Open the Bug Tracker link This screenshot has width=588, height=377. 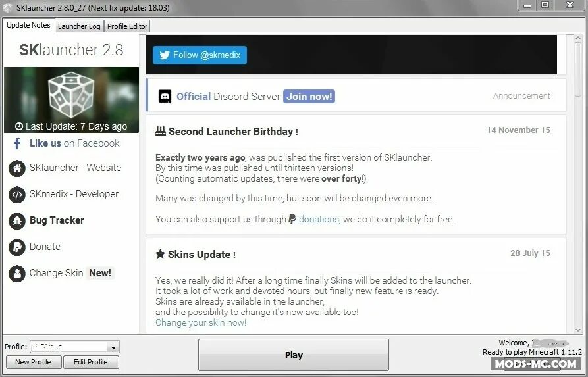pyautogui.click(x=57, y=220)
